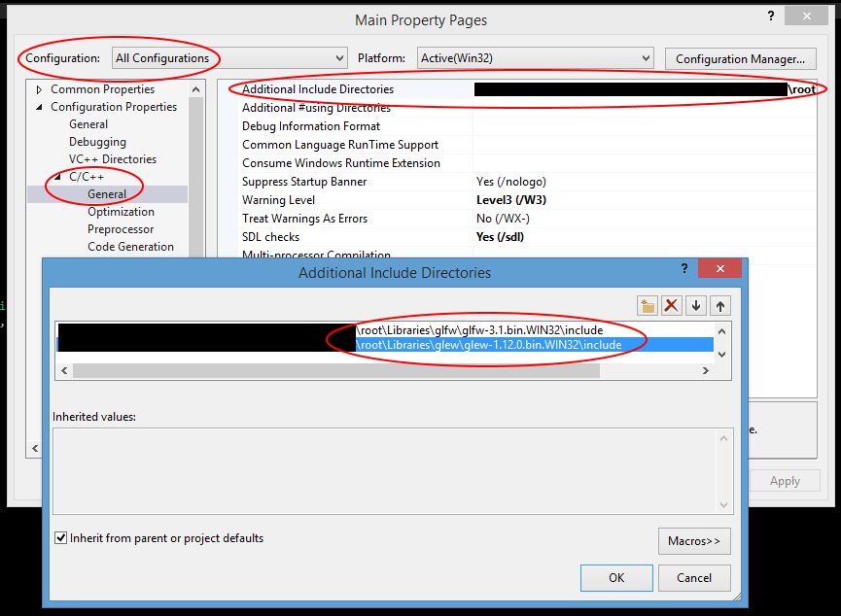Collapse Configuration Properties tree node
The width and height of the screenshot is (841, 616).
pos(39,107)
